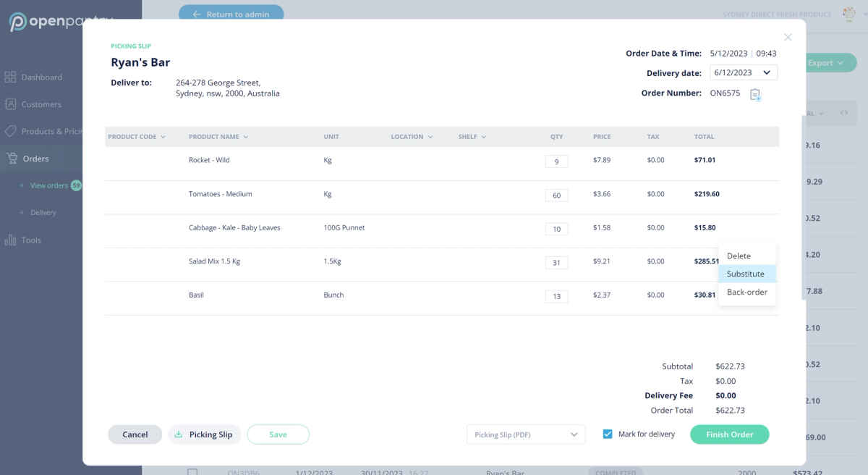Click order number ON6575
Screen dimensions: 868x475
pos(725,93)
